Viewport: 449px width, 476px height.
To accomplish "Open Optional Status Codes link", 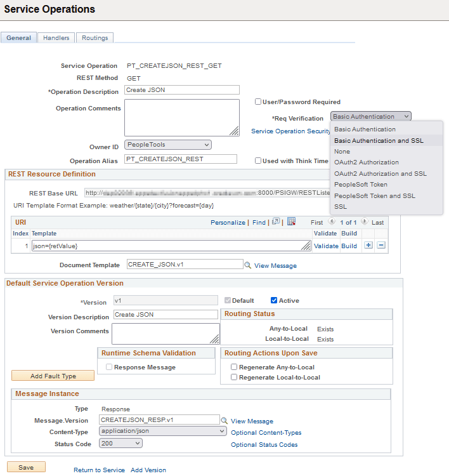I will click(264, 445).
